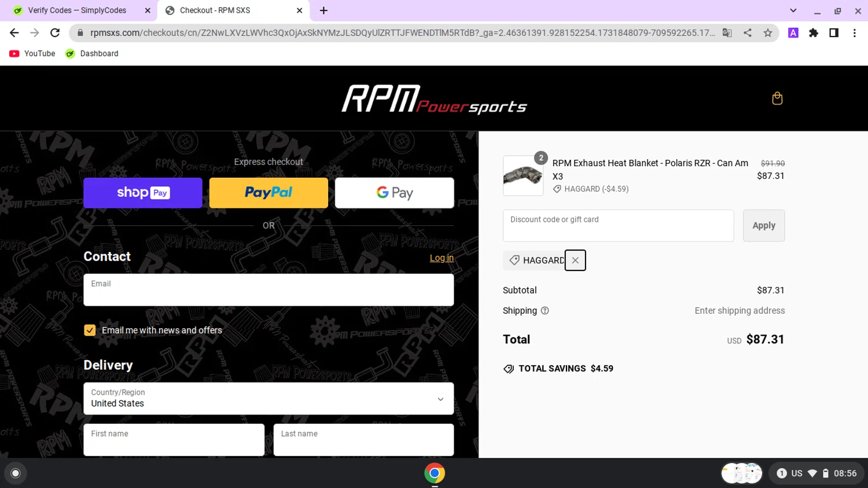868x488 pixels.
Task: Click the Log in link
Action: [x=442, y=258]
